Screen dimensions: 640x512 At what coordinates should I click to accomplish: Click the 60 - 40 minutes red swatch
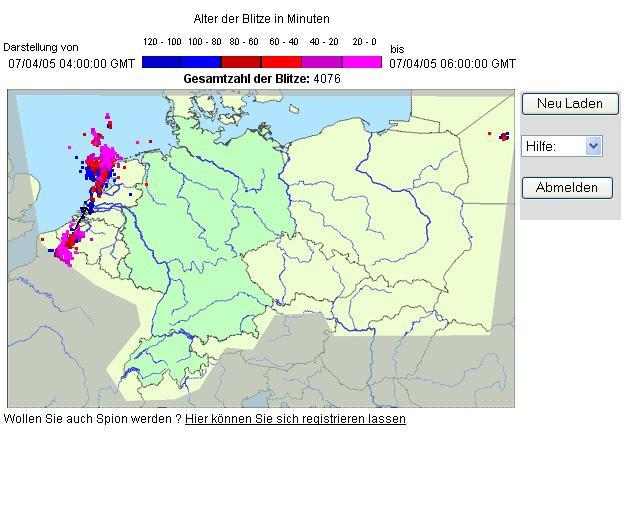281,62
